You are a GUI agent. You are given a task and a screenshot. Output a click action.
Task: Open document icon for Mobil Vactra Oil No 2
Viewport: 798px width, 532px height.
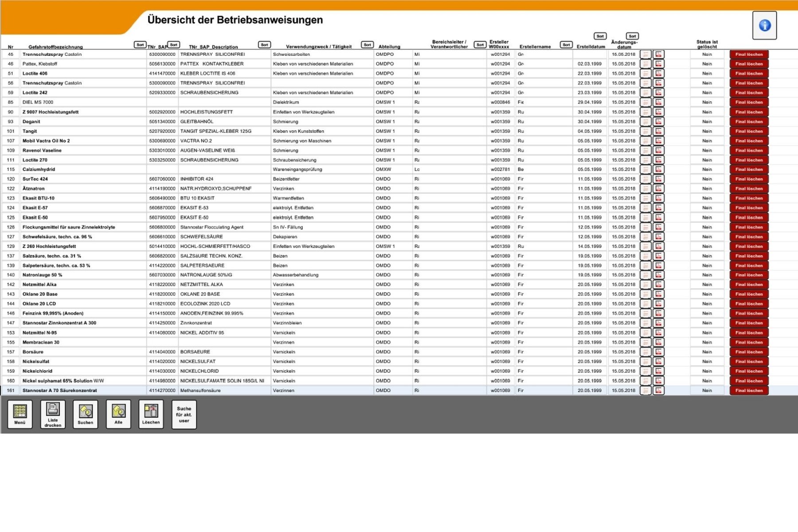click(x=645, y=141)
